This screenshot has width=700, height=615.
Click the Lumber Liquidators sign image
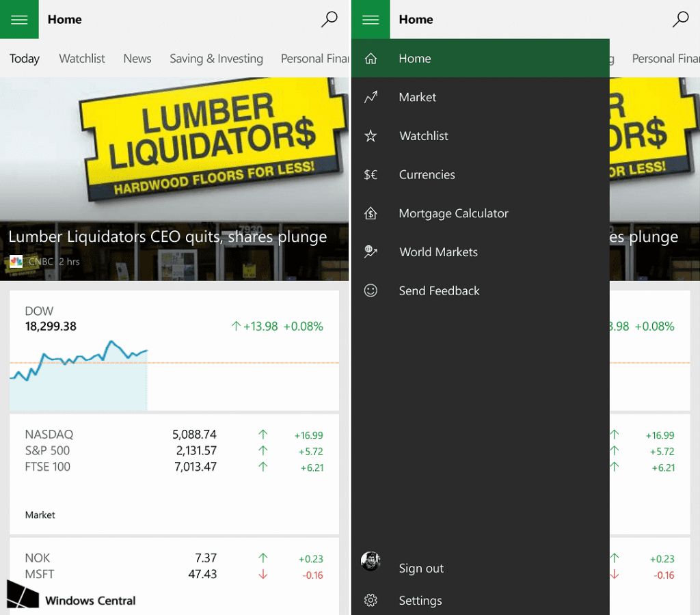coord(212,139)
